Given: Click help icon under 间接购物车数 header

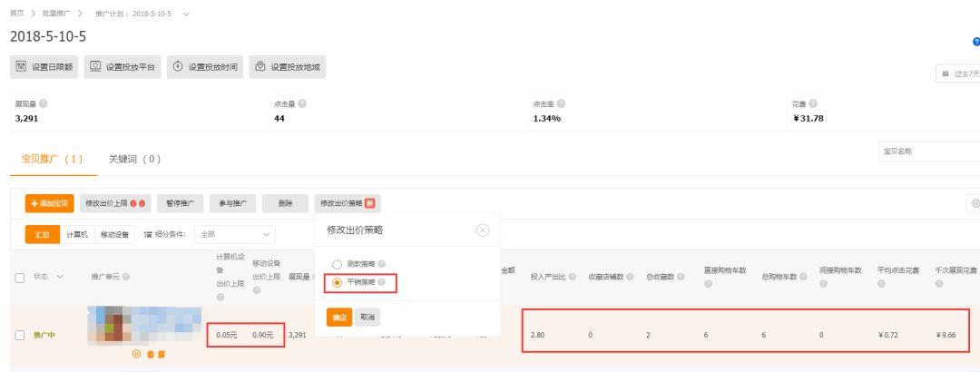Looking at the screenshot, I should [x=823, y=284].
